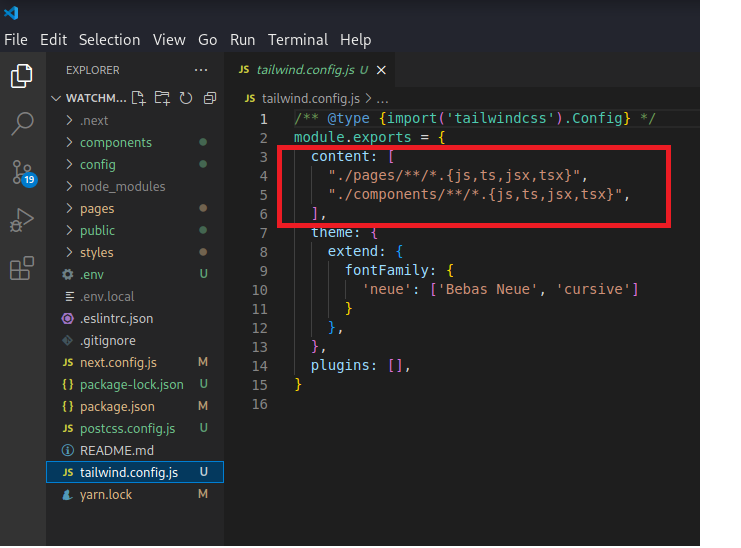Click the breadcrumb ellipsis segment

(382, 99)
